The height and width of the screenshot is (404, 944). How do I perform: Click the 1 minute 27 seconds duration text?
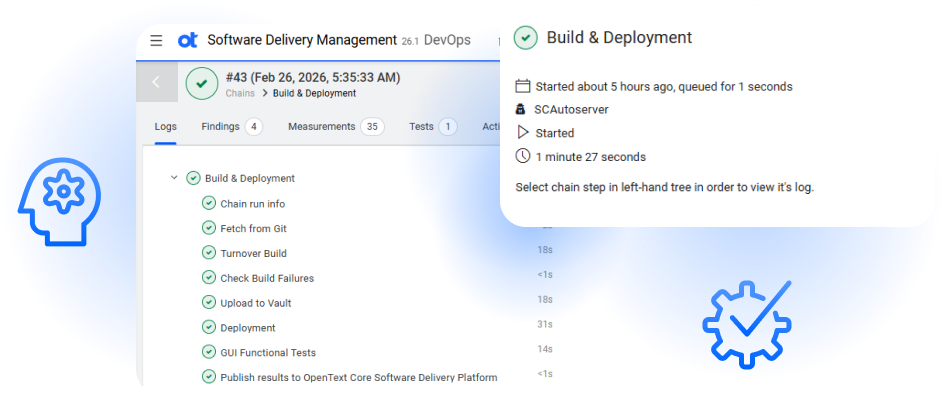pyautogui.click(x=591, y=157)
